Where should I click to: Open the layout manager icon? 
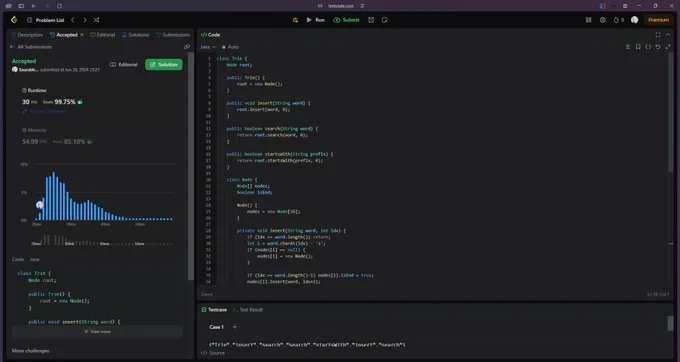click(588, 20)
